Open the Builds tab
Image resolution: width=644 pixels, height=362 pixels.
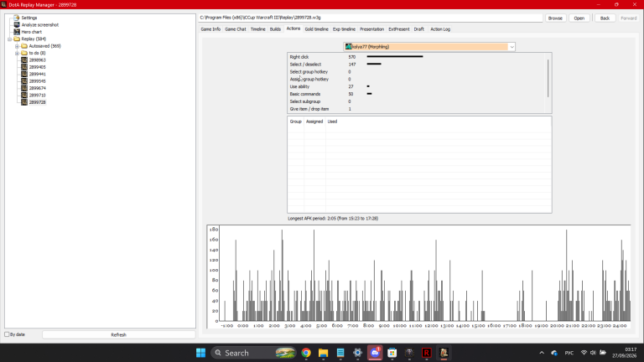coord(275,29)
